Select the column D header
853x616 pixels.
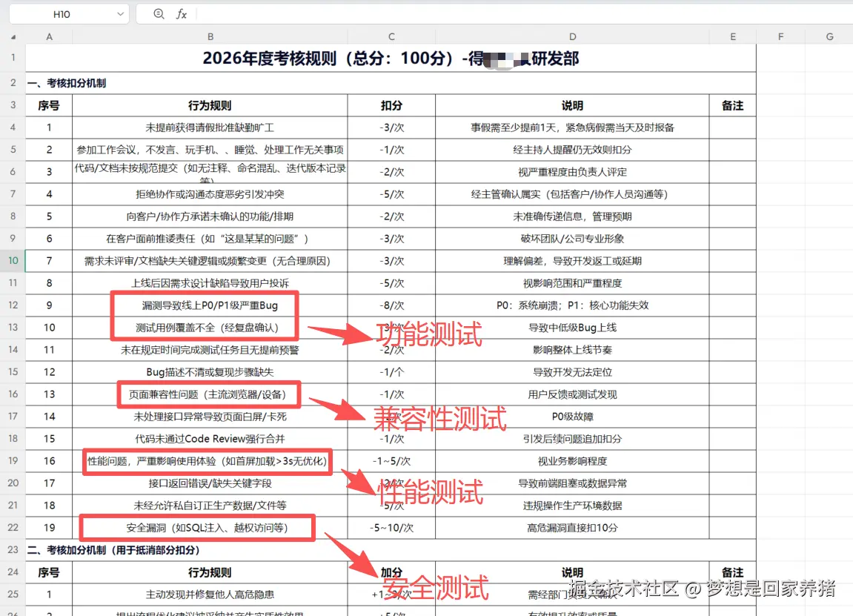(x=572, y=36)
